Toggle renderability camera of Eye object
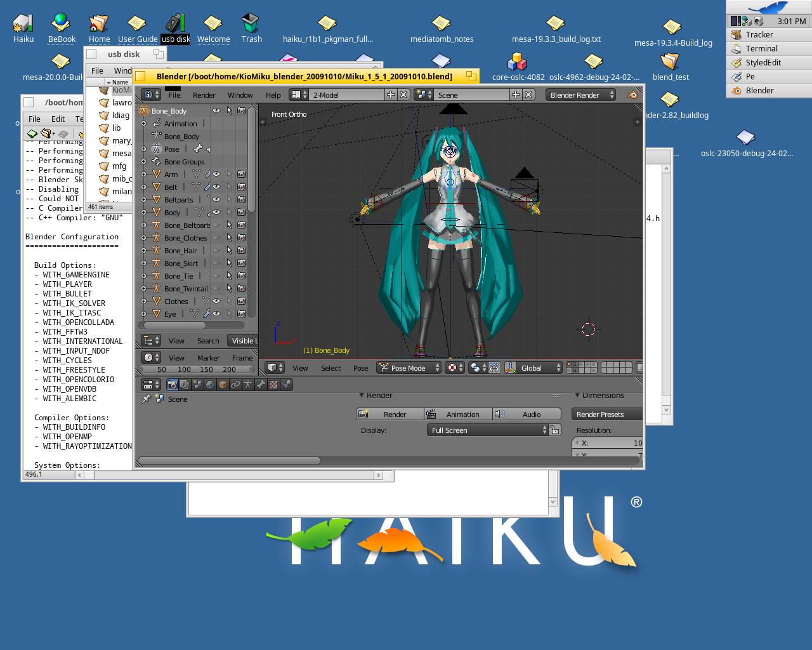 (241, 314)
